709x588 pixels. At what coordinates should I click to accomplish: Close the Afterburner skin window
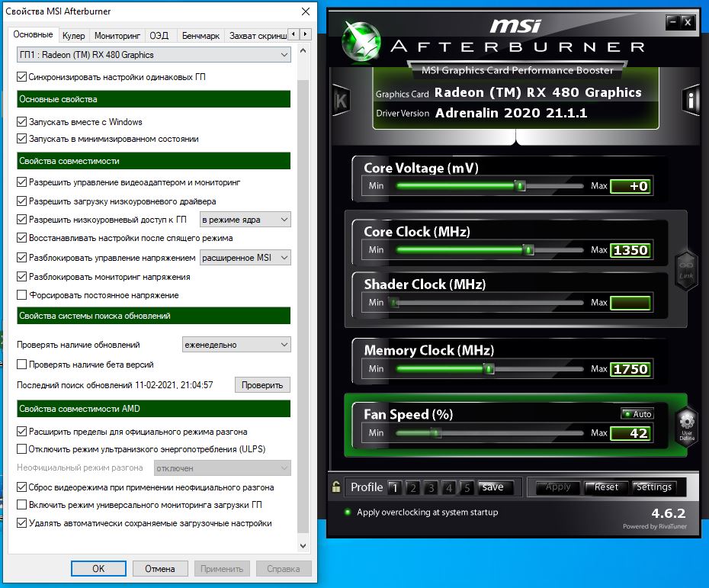pos(688,21)
